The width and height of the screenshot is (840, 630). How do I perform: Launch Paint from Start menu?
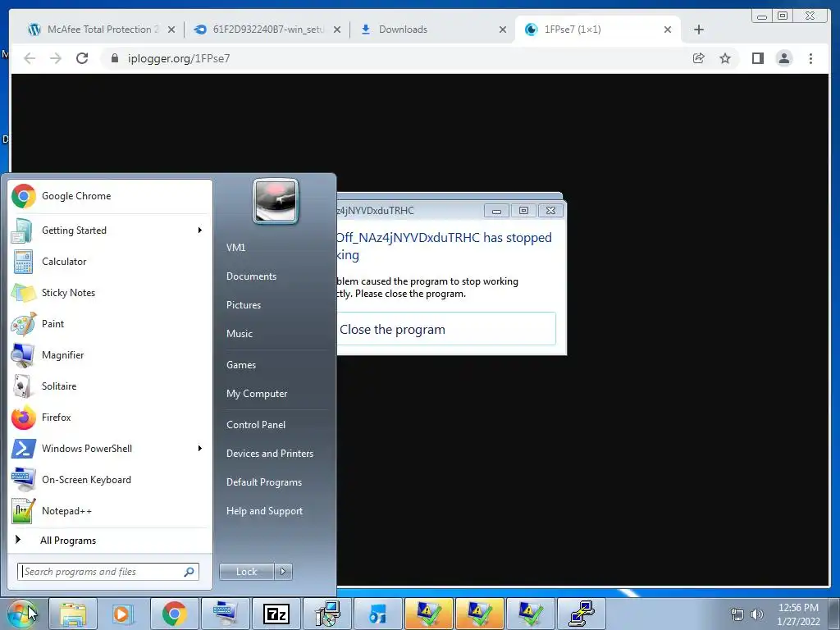[x=110, y=323]
